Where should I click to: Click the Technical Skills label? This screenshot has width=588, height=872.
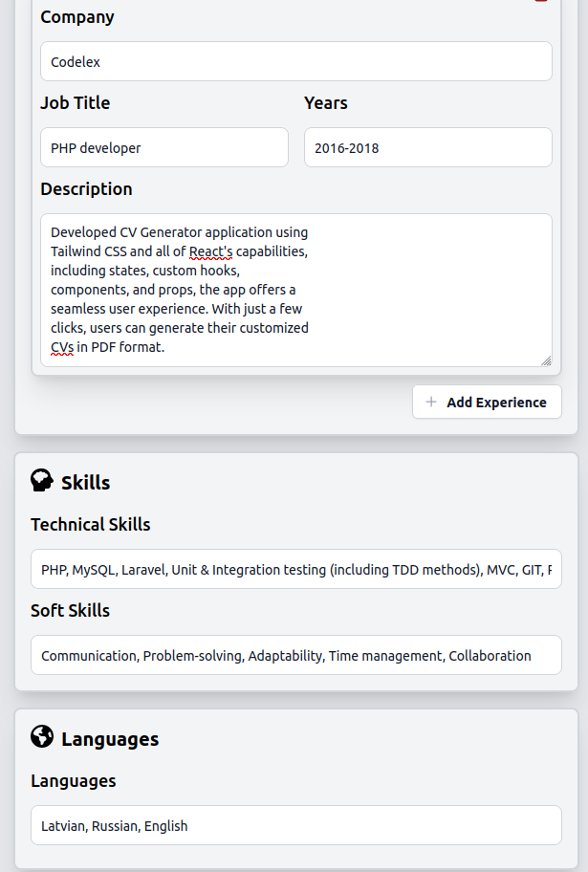click(91, 524)
